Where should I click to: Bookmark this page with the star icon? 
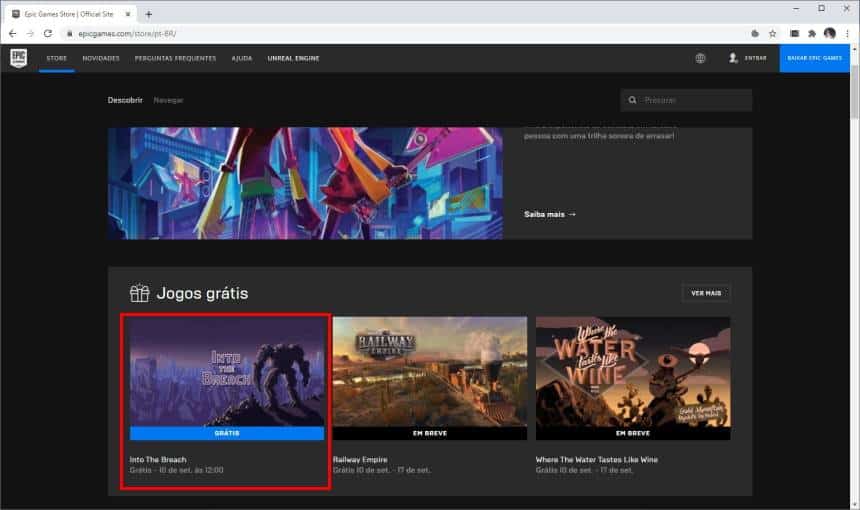772,33
